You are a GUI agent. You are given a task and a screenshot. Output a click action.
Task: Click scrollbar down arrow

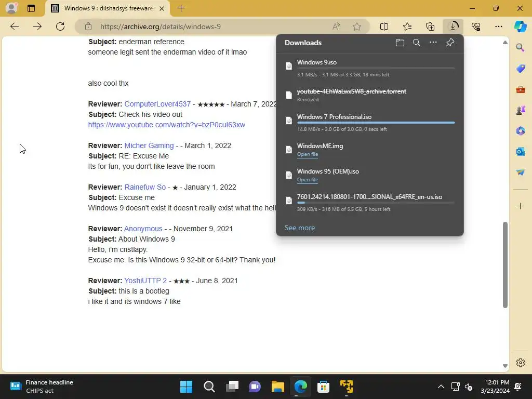coord(505,366)
